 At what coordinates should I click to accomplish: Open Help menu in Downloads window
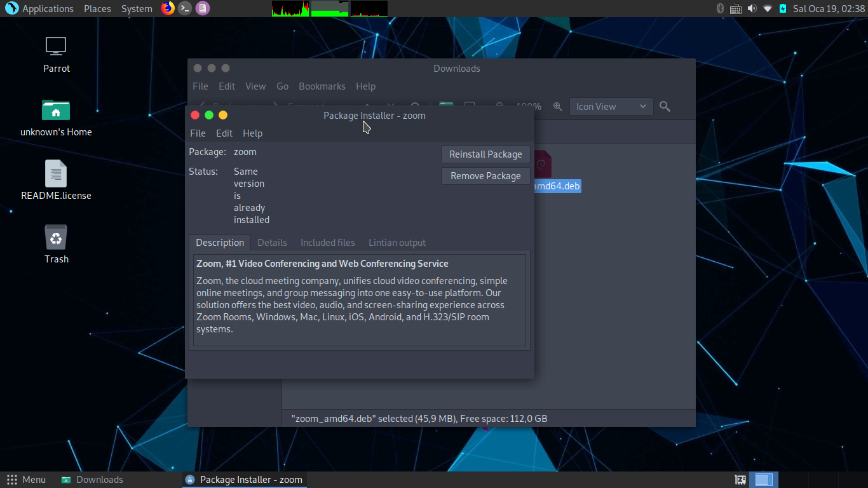pos(365,86)
